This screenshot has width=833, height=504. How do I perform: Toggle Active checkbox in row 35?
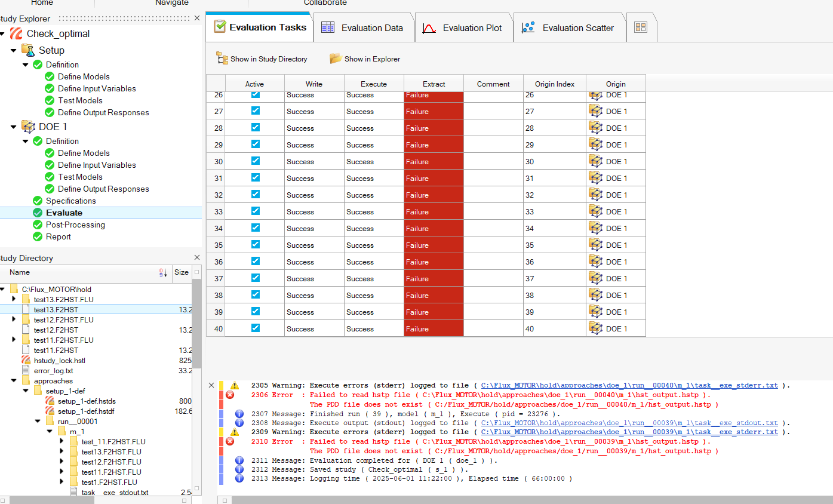[x=256, y=245]
